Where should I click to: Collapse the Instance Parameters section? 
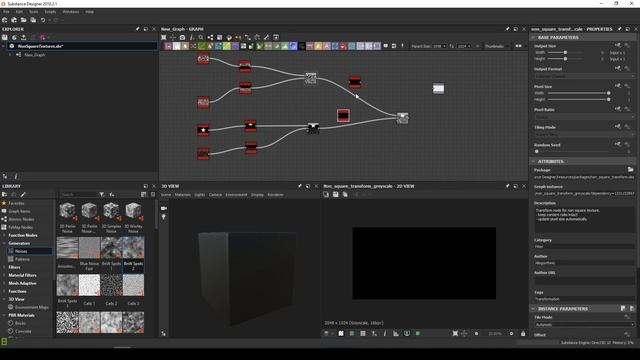click(533, 309)
